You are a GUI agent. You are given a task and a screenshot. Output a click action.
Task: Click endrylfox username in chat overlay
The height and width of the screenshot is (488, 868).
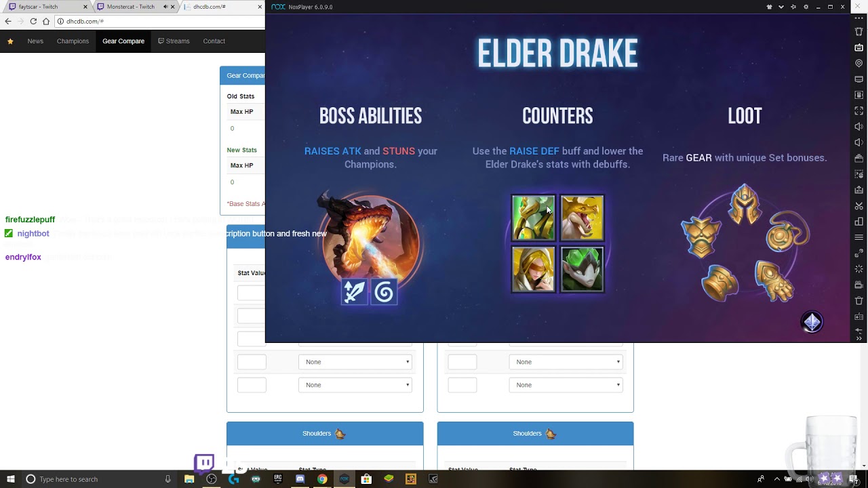(23, 257)
